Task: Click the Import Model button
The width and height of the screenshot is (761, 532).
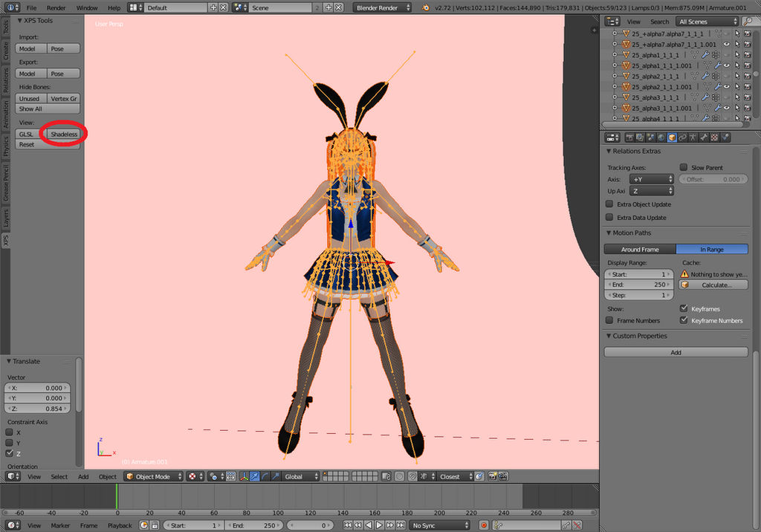Action: click(x=31, y=48)
